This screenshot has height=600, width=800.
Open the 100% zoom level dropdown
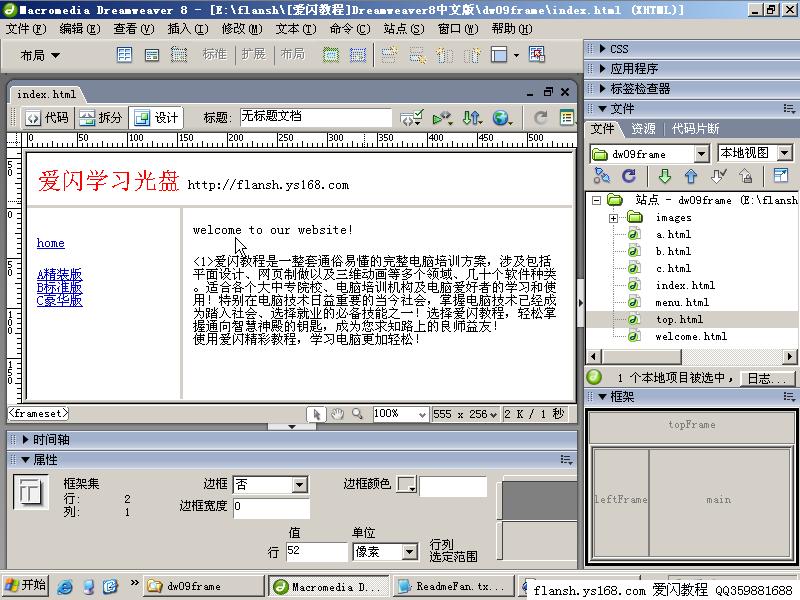(x=421, y=414)
